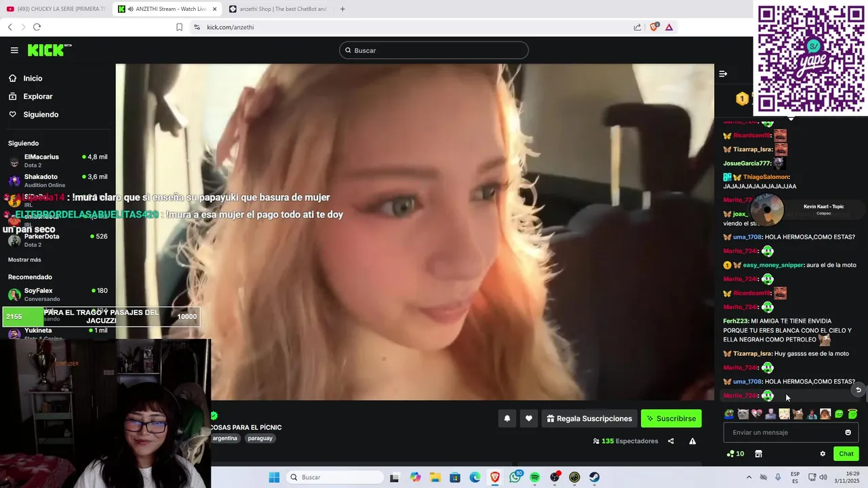Reload the current page
The width and height of the screenshot is (868, 488).
[37, 27]
